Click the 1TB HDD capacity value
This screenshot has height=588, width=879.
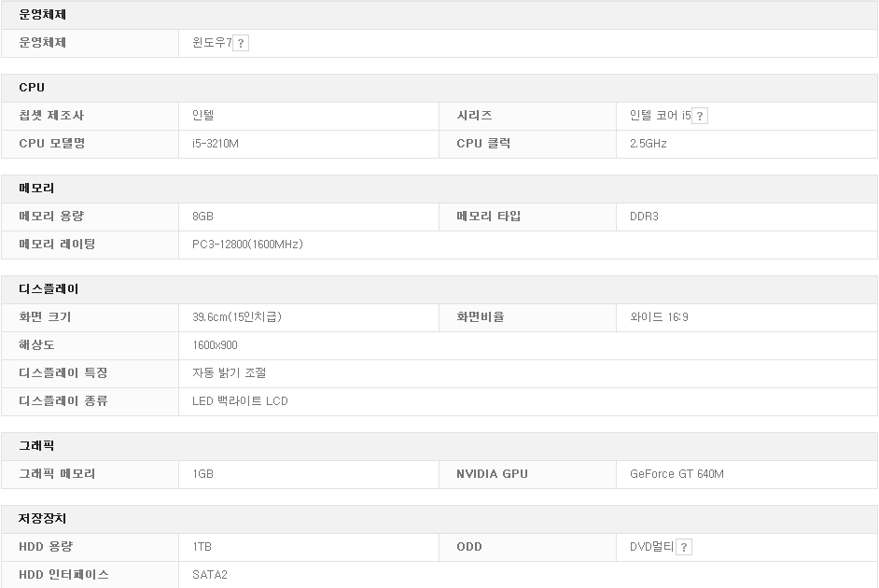pos(202,547)
